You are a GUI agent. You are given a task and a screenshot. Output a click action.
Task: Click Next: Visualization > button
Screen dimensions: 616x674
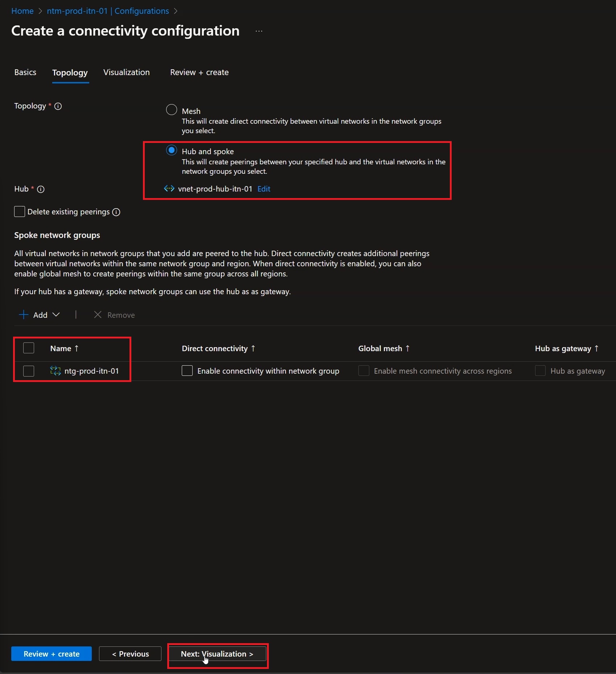(217, 654)
